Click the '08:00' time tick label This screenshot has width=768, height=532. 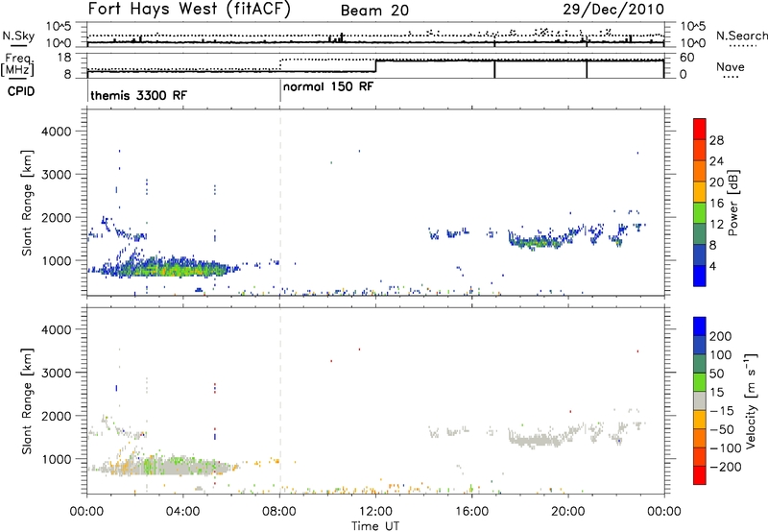tap(279, 512)
